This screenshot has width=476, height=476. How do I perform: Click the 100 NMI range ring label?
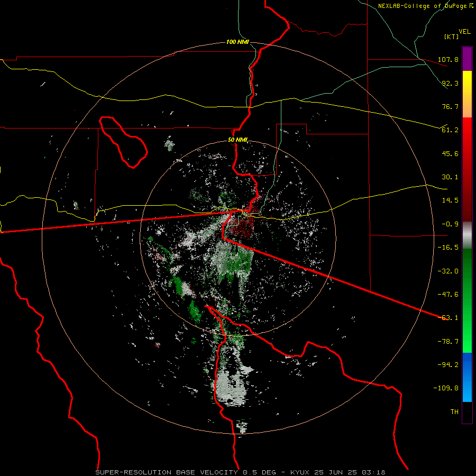[237, 42]
